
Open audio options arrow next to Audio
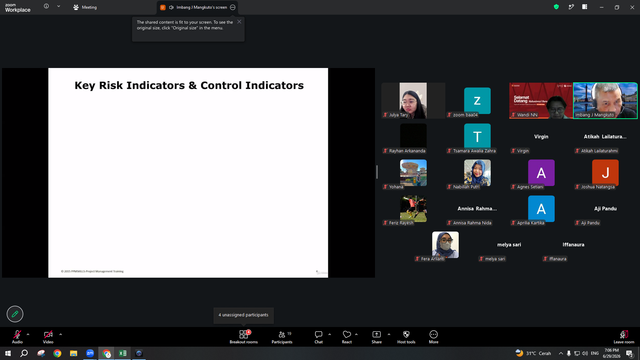[28, 334]
